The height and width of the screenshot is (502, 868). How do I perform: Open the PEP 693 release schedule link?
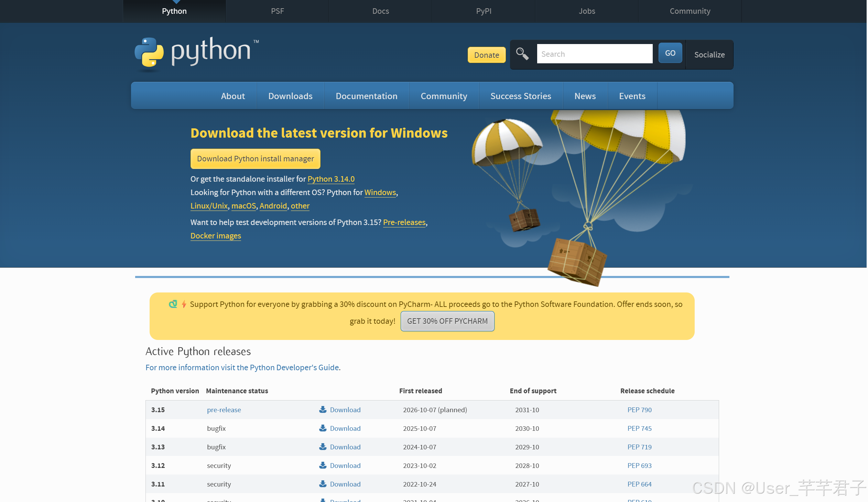(x=640, y=466)
